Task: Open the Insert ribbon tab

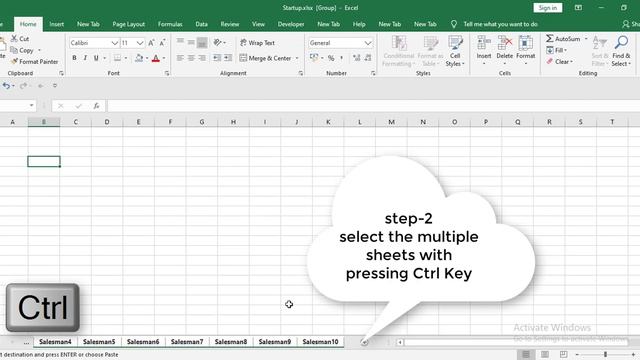Action: [x=57, y=24]
